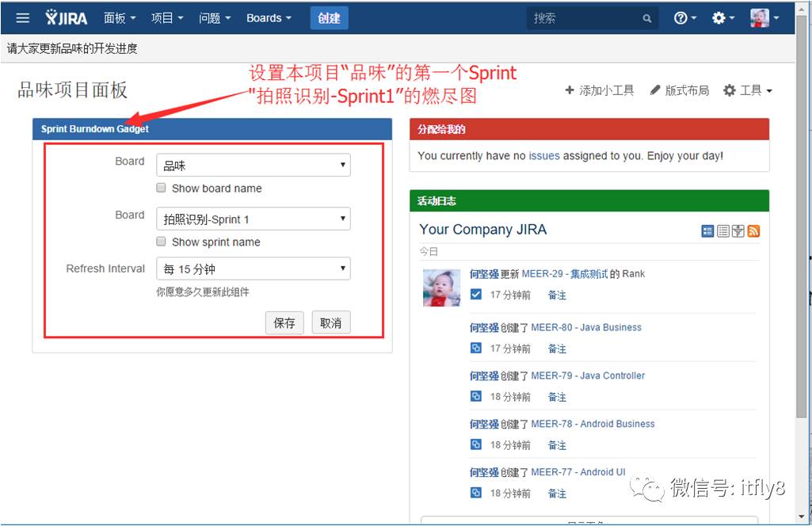Open the user avatar profile menu
Screen dimensions: 812x526
(x=764, y=18)
